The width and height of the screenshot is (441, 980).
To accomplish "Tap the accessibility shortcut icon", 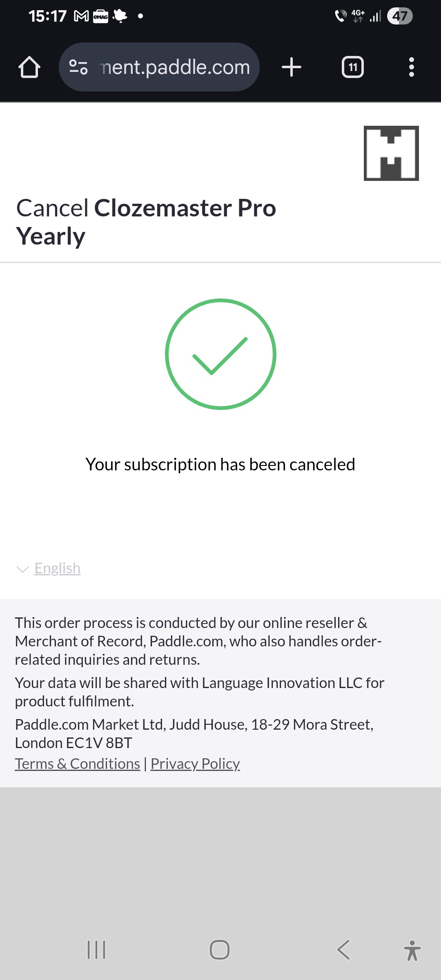I will pyautogui.click(x=412, y=951).
